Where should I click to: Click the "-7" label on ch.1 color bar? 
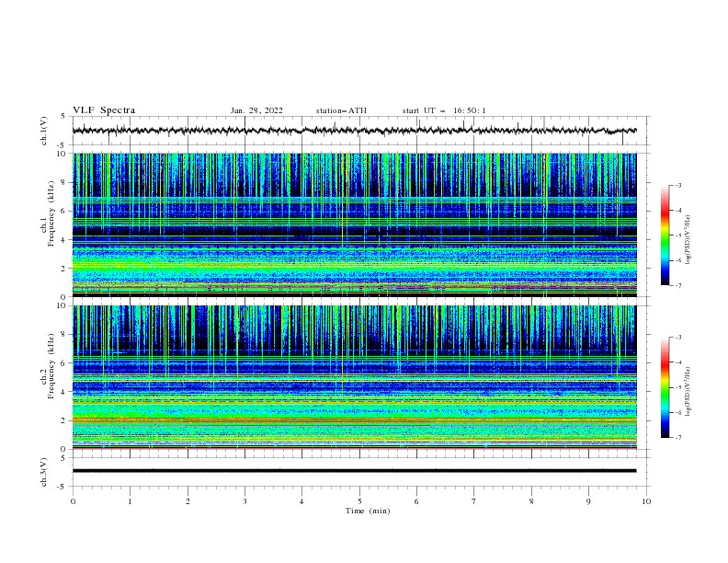pos(678,285)
